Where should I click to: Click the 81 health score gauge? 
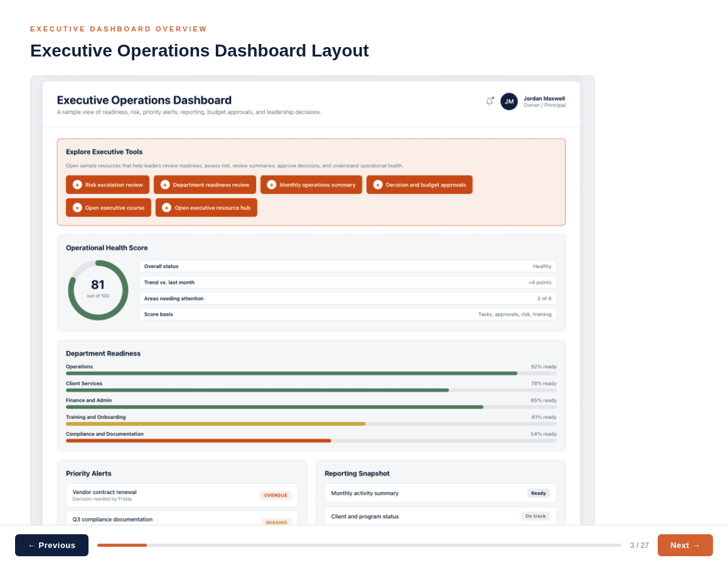[x=98, y=290]
